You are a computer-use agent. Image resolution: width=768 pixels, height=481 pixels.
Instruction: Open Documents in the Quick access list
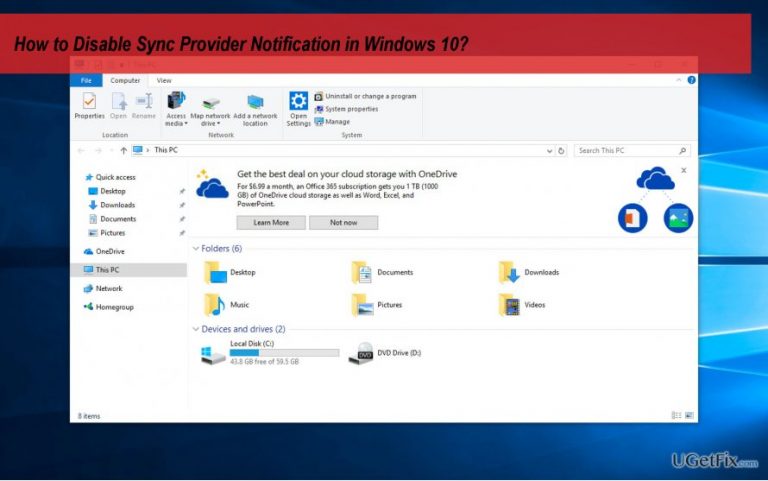click(x=112, y=219)
